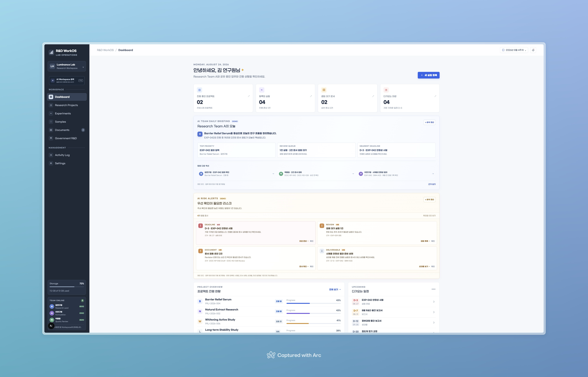Click the R&D WorkOS bar-chart logo icon

point(51,52)
